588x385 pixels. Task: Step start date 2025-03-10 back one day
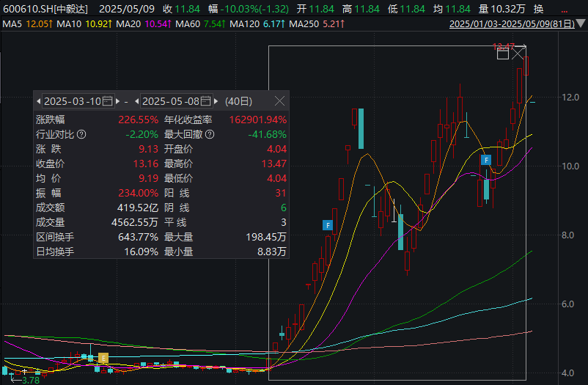point(38,101)
